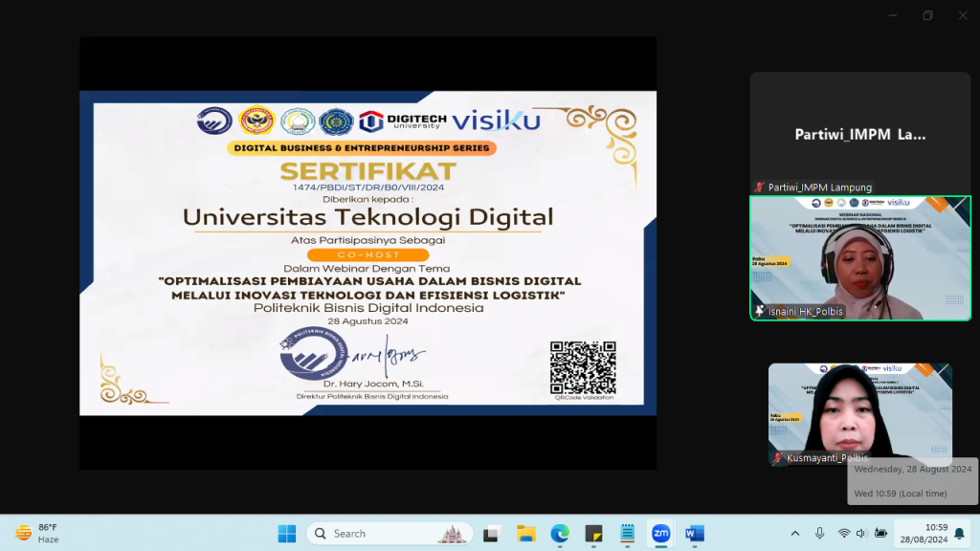Open the Zoom app in the taskbar
The height and width of the screenshot is (551, 980).
[x=660, y=533]
